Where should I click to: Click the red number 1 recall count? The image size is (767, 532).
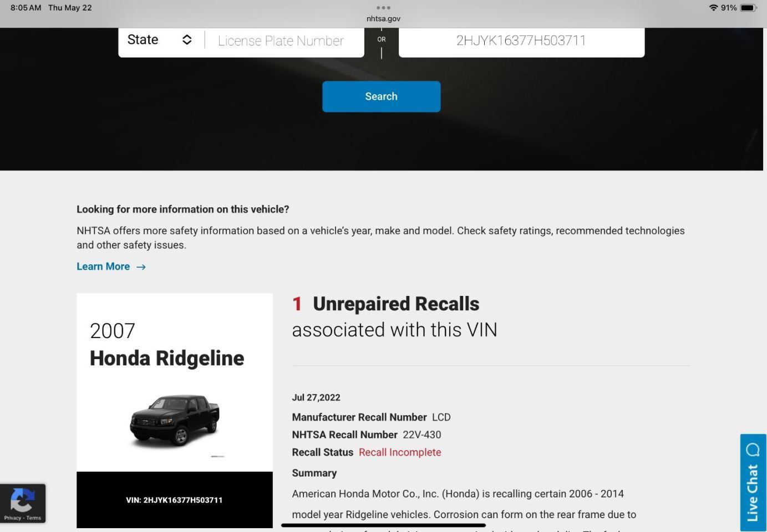[297, 304]
